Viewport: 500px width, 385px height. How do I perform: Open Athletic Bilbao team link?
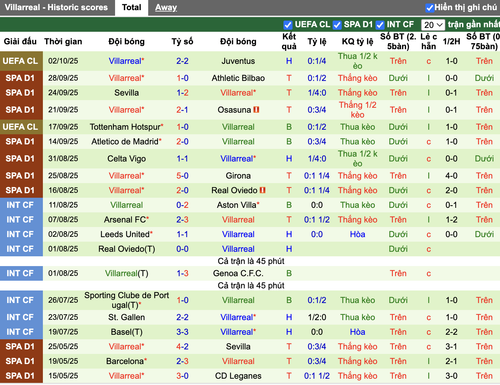click(x=238, y=78)
